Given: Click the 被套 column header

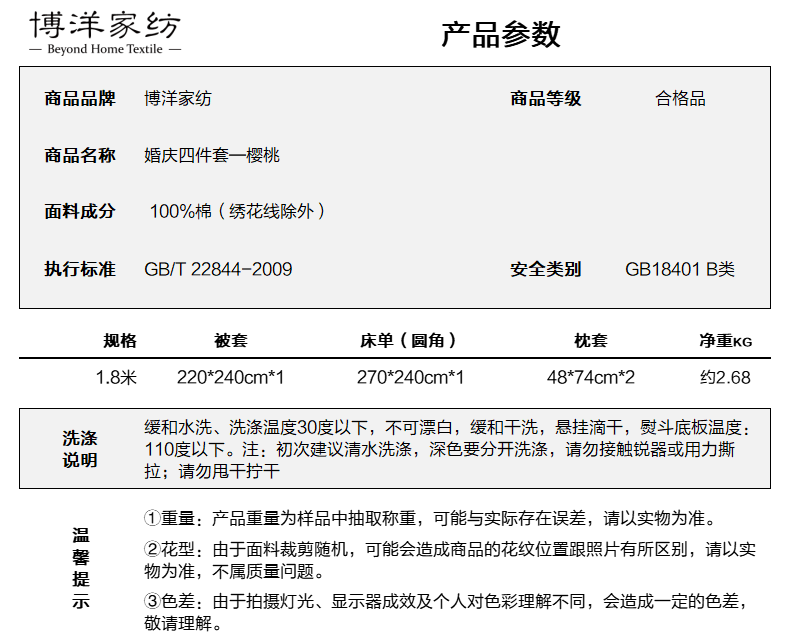Looking at the screenshot, I should (231, 341).
